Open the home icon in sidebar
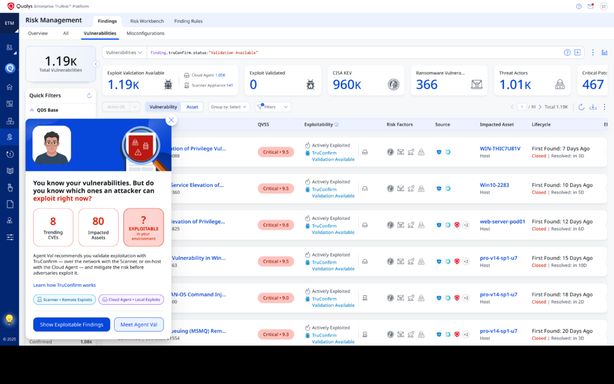Screen dimensions: 614x384 [x=10, y=87]
